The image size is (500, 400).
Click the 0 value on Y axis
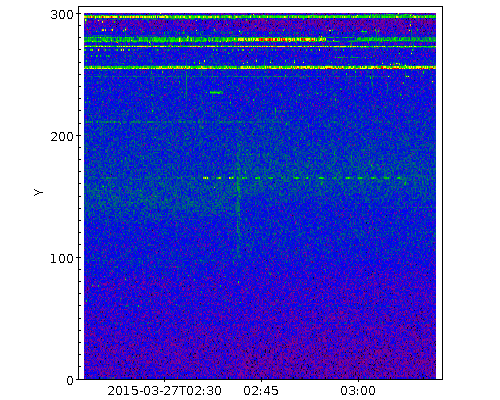coord(70,381)
